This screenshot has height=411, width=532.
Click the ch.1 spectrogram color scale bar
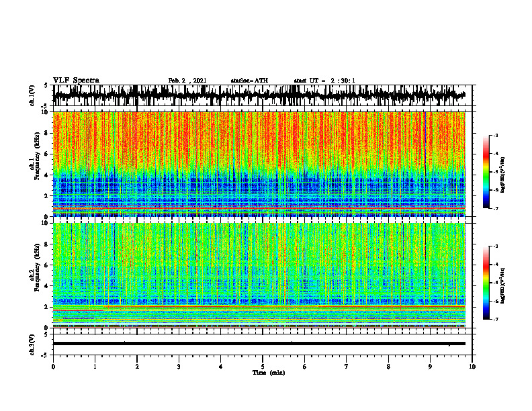pyautogui.click(x=486, y=172)
